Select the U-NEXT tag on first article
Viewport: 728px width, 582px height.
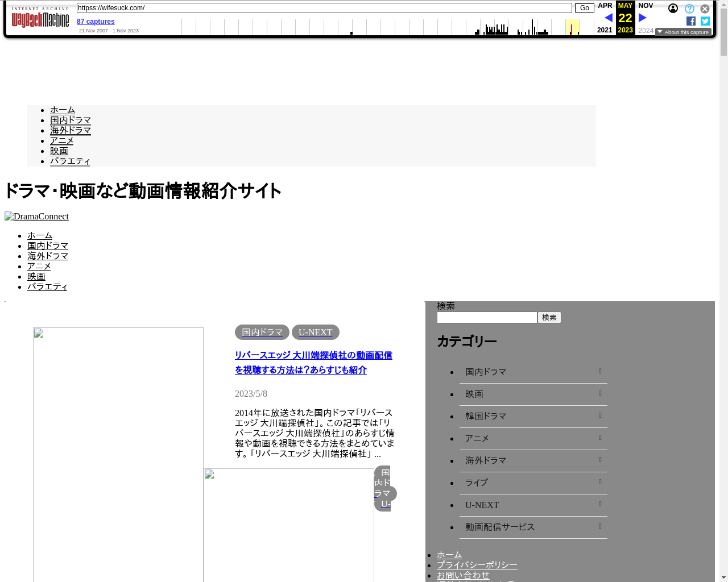tap(315, 332)
